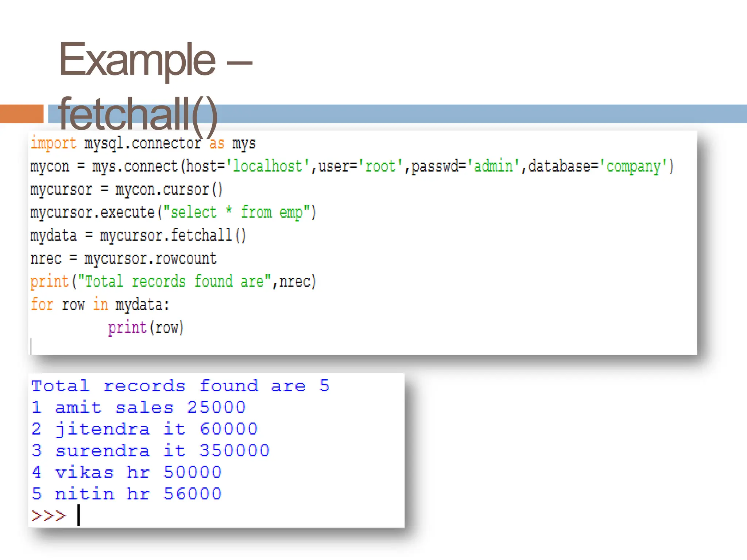Click the 'select * from emp' query string
The width and height of the screenshot is (747, 560).
237,213
